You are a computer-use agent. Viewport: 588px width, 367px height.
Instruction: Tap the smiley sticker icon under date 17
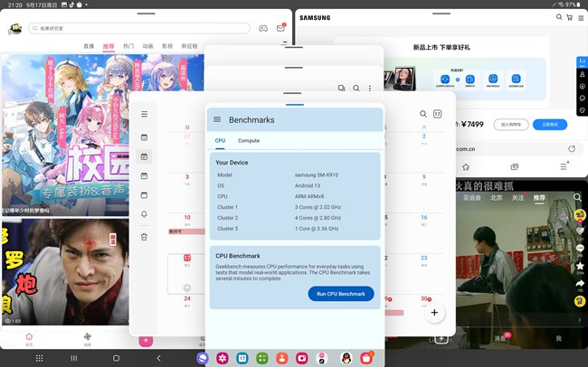pos(187,287)
